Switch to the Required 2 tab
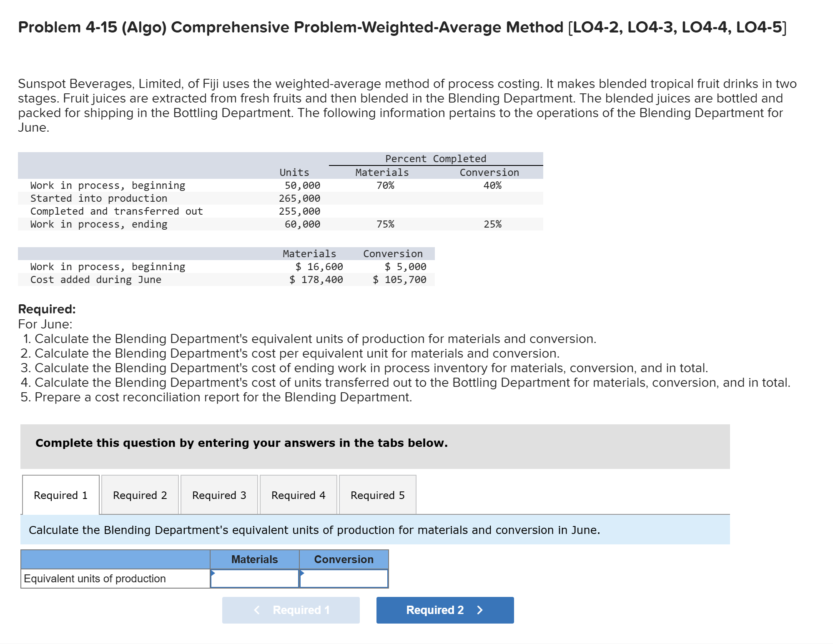833x644 pixels. point(139,495)
